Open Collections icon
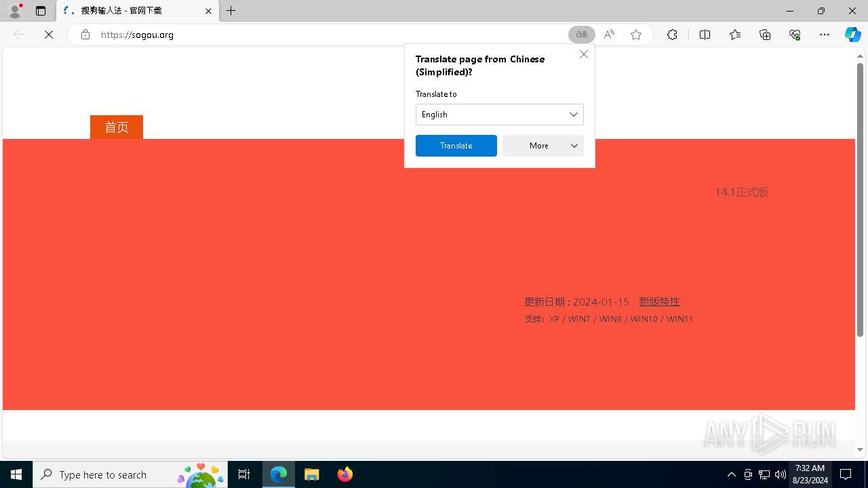868x488 pixels. point(765,35)
